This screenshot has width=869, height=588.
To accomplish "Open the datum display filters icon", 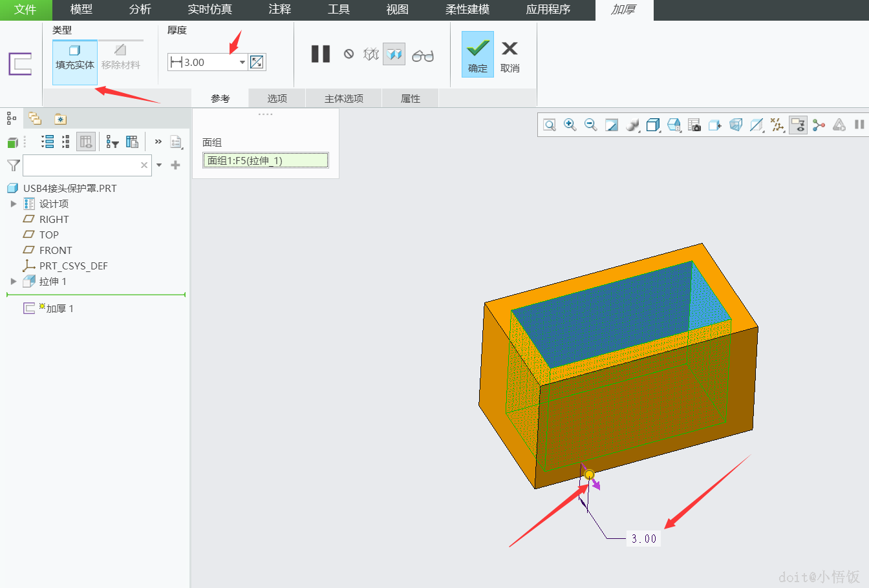I will (x=777, y=125).
